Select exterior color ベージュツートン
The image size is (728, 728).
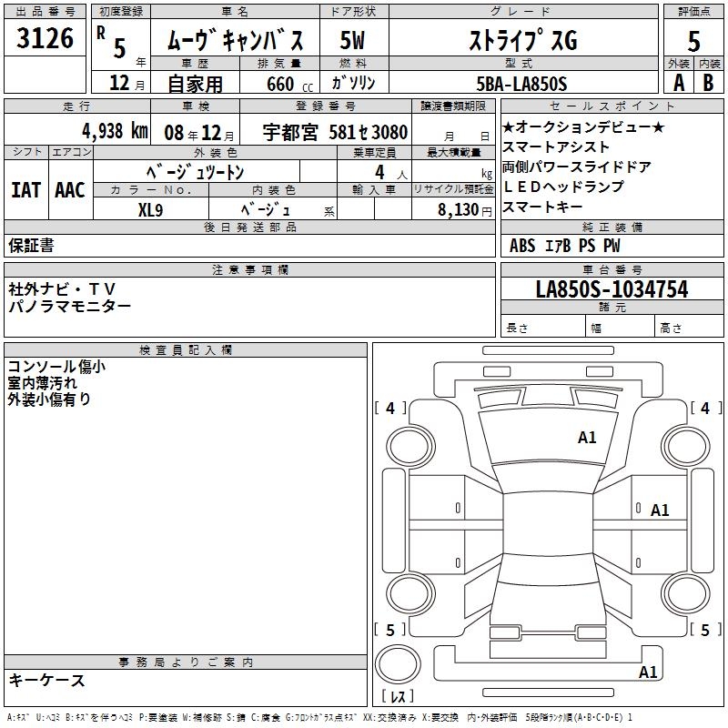[195, 172]
